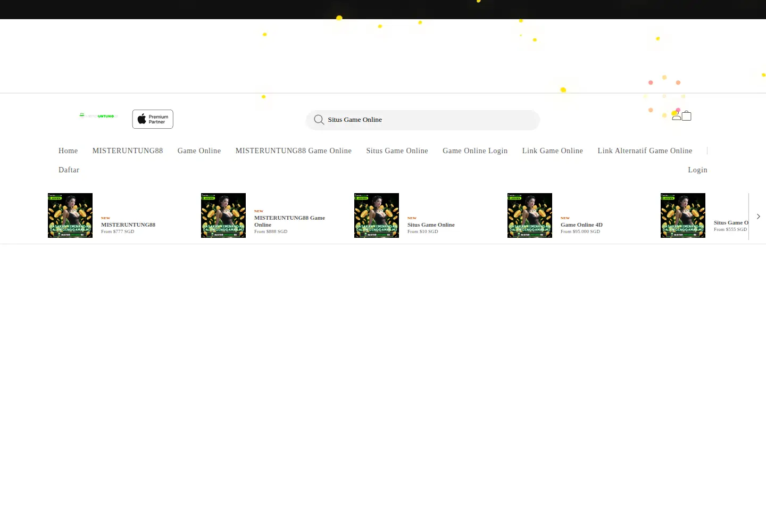Open thumbnail beside the $555 SGD product
This screenshot has height=532, width=766.
click(683, 215)
